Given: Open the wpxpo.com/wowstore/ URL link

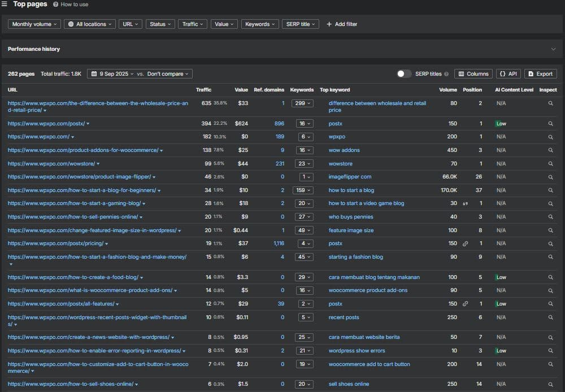Looking at the screenshot, I should pyautogui.click(x=51, y=164).
